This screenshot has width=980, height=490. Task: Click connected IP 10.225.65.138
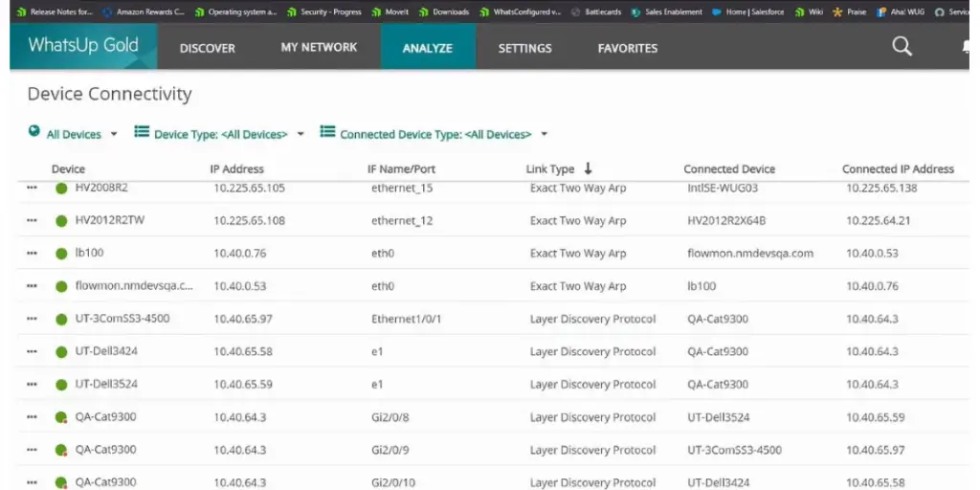click(881, 188)
